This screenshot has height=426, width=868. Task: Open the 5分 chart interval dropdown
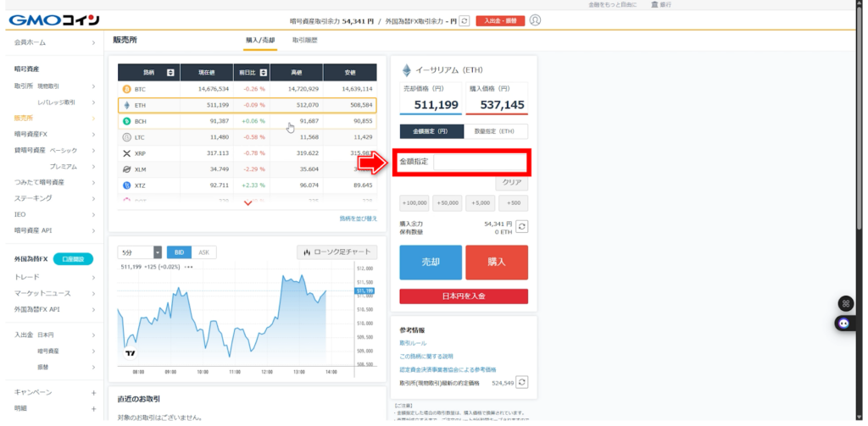coord(140,252)
